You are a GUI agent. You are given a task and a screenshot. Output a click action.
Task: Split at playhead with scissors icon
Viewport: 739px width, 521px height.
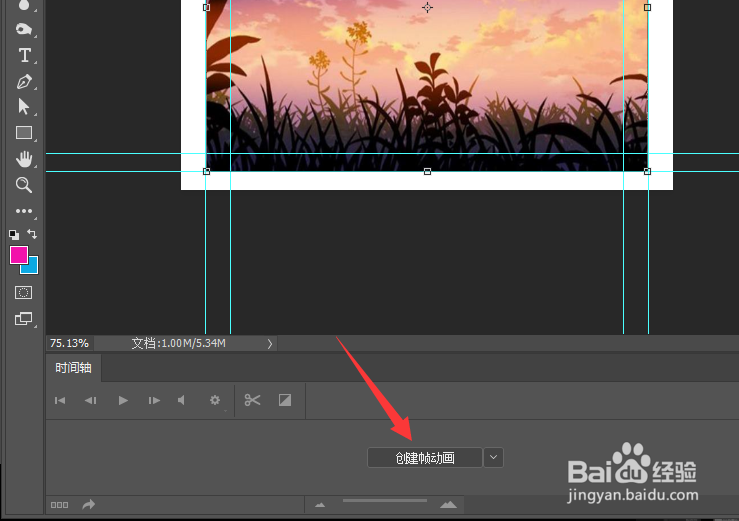[253, 400]
